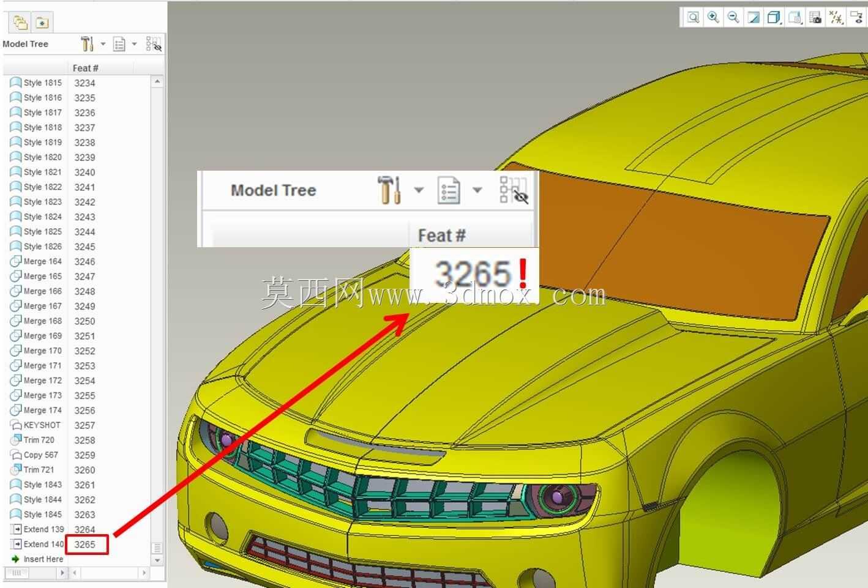Click the Refit view icon
Screen dimensions: 868x588
[x=693, y=17]
